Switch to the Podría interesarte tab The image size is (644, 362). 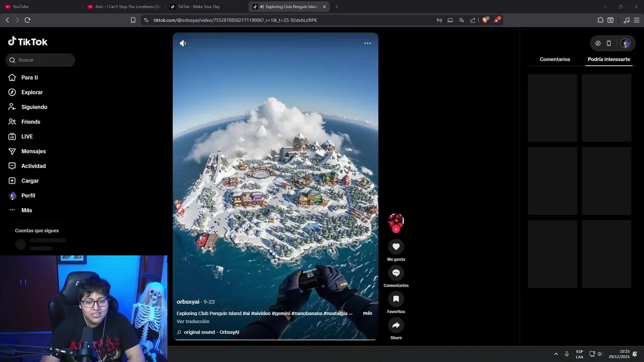click(609, 59)
